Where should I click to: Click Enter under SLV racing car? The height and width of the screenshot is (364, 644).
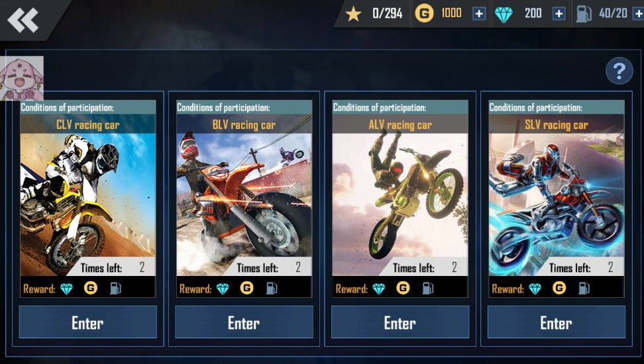click(x=557, y=322)
